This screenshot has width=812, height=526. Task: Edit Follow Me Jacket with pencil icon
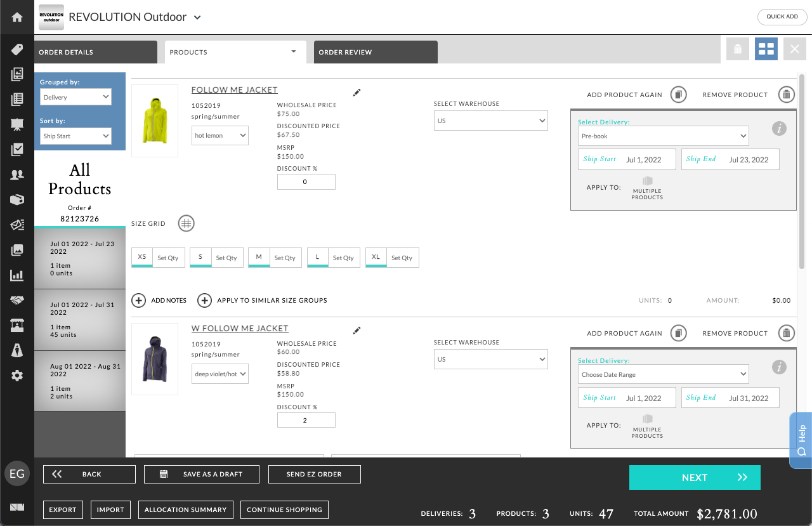pyautogui.click(x=357, y=93)
